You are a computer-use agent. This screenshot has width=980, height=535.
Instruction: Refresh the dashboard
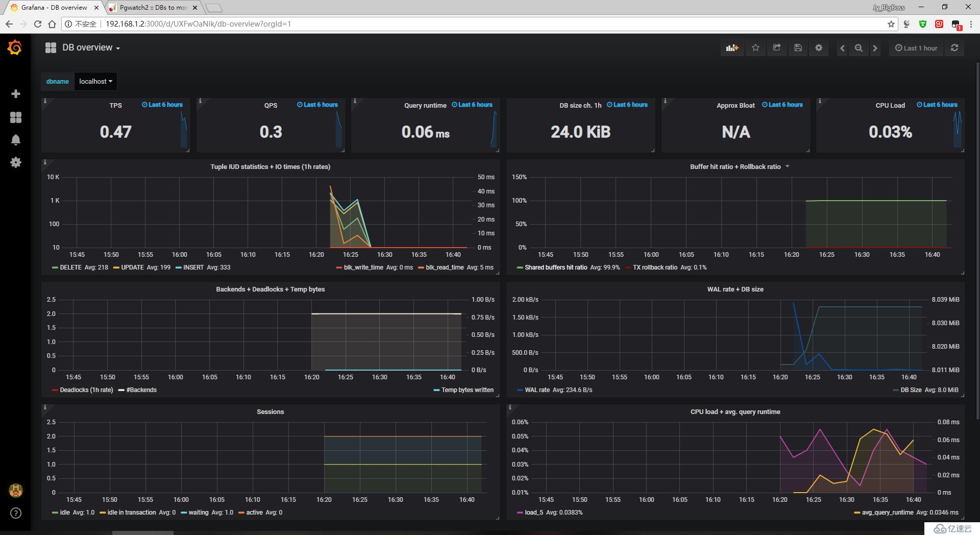click(954, 48)
